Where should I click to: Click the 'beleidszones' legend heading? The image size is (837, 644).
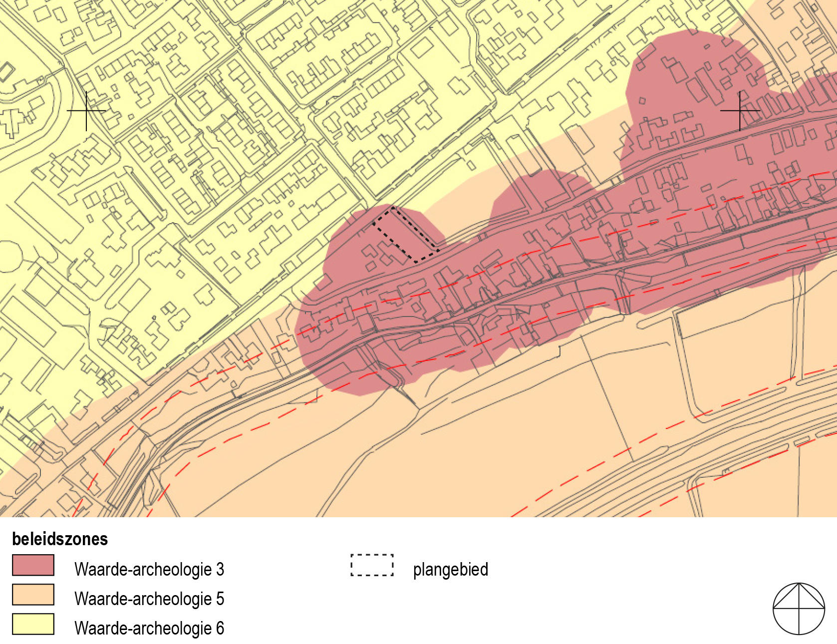click(x=60, y=539)
